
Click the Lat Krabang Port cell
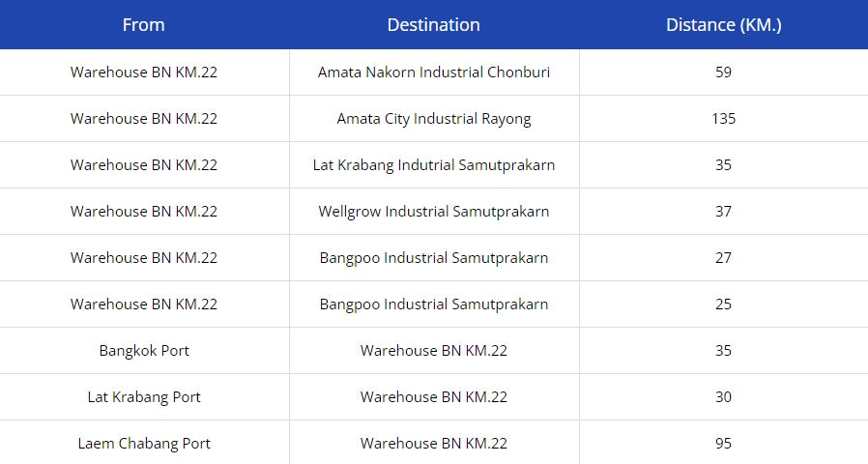pos(144,397)
